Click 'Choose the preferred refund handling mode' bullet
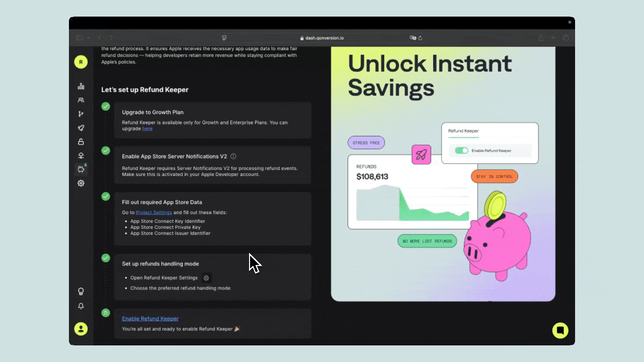 click(180, 288)
